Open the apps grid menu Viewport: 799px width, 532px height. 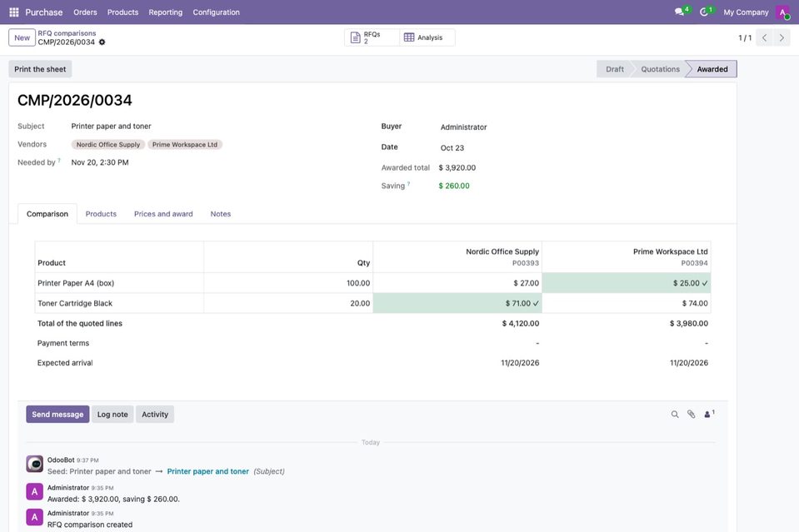(14, 12)
